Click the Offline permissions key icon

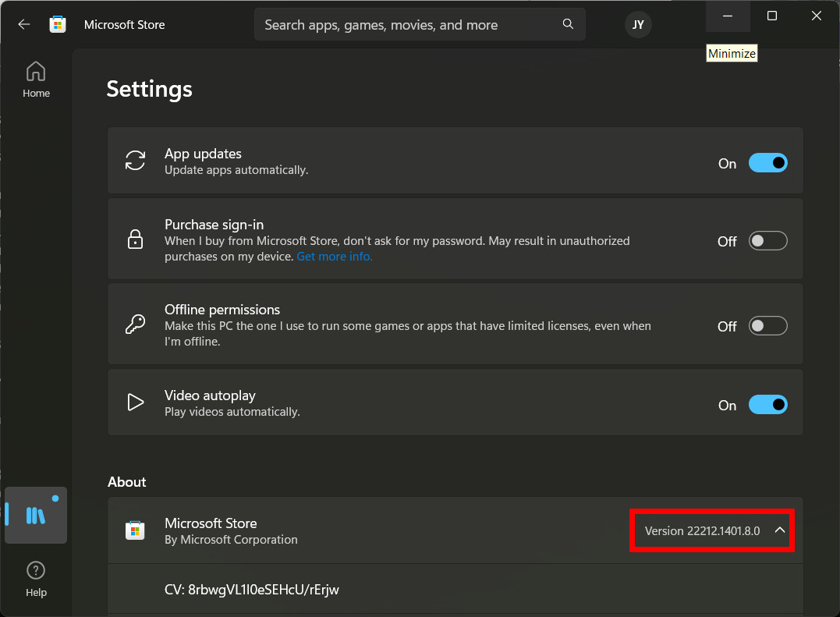135,324
